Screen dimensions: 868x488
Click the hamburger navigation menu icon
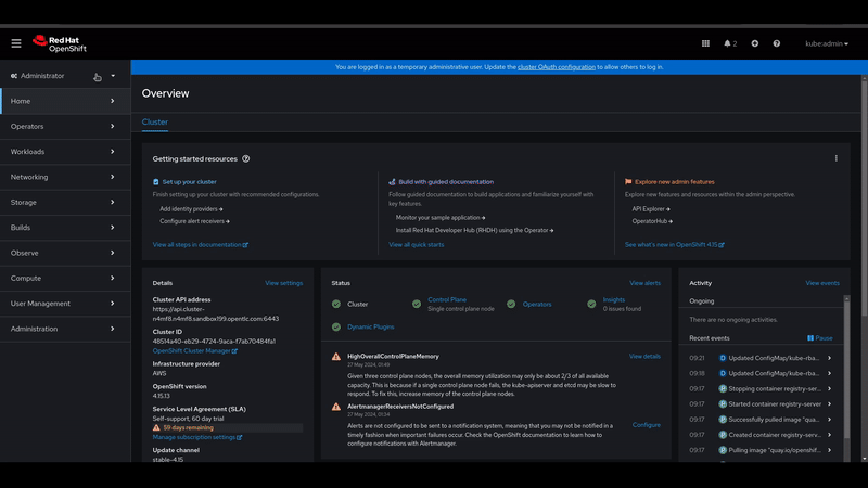click(16, 43)
